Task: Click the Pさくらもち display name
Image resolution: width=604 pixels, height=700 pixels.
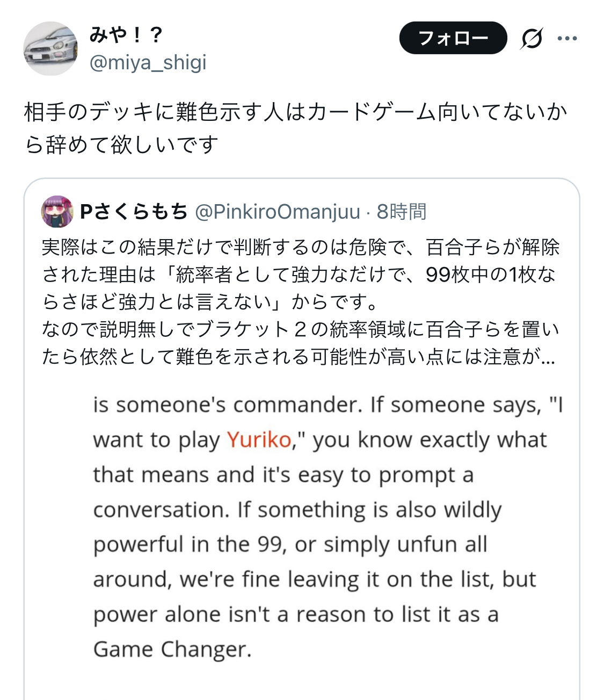Action: pos(134,212)
